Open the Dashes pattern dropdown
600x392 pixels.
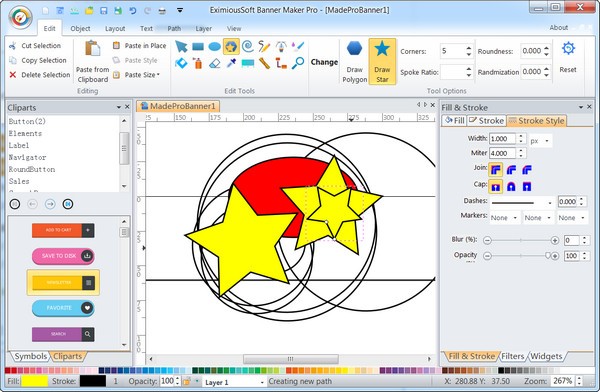522,203
